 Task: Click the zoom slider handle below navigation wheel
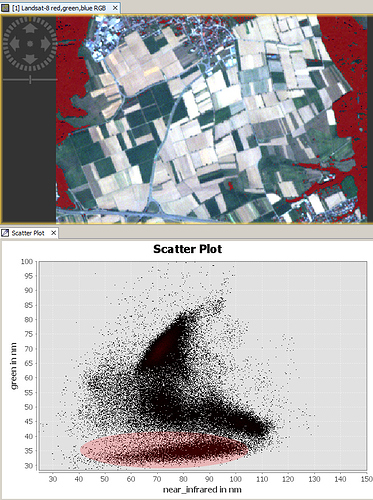pyautogui.click(x=30, y=80)
